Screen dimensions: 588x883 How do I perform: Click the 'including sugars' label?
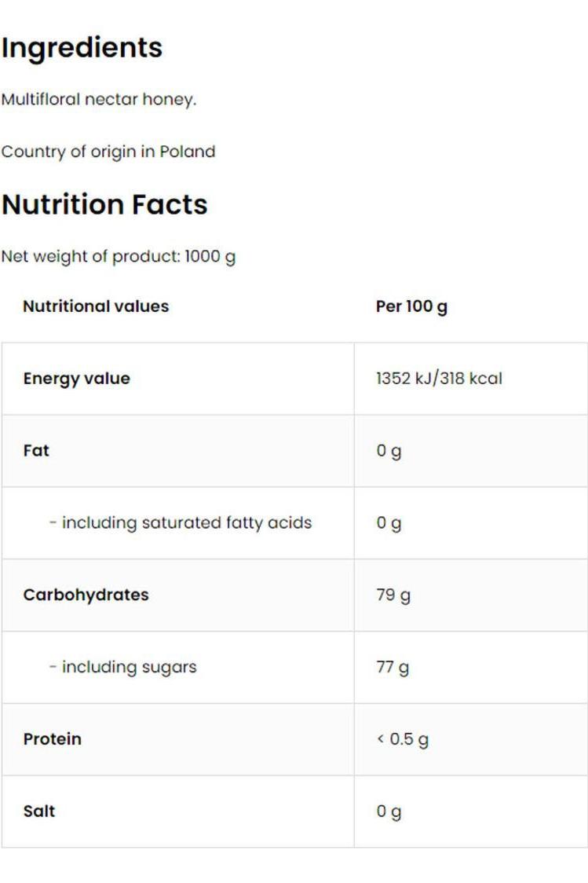(x=122, y=667)
